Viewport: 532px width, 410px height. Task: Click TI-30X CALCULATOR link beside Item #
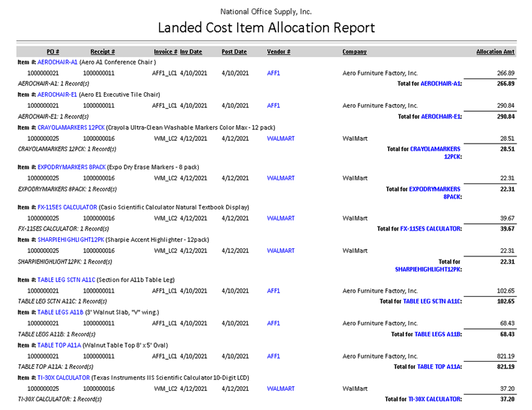coord(64,378)
